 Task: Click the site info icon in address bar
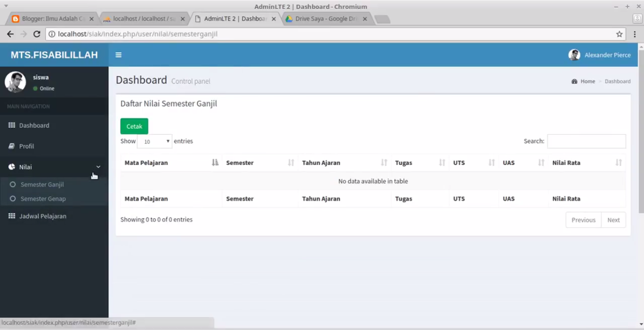click(x=52, y=34)
